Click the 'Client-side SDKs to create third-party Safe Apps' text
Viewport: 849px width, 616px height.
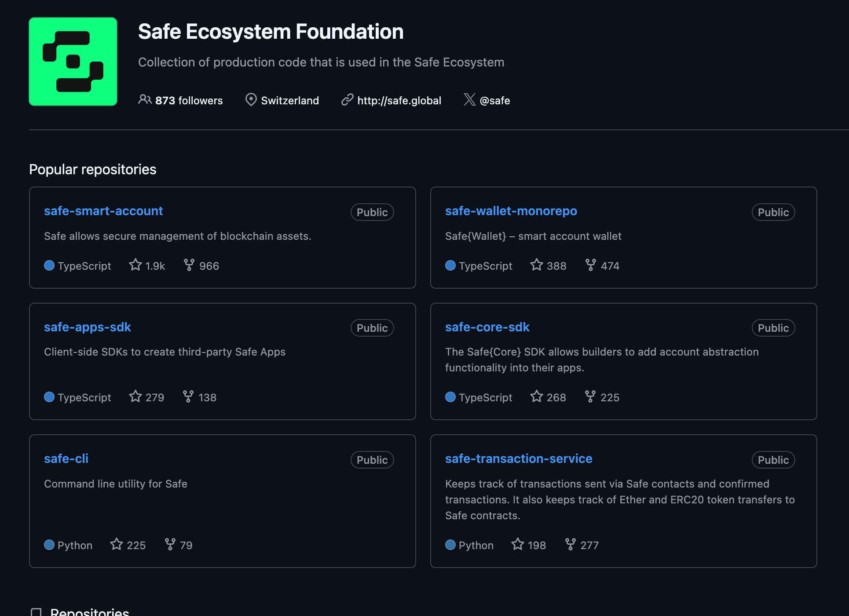[x=165, y=352]
